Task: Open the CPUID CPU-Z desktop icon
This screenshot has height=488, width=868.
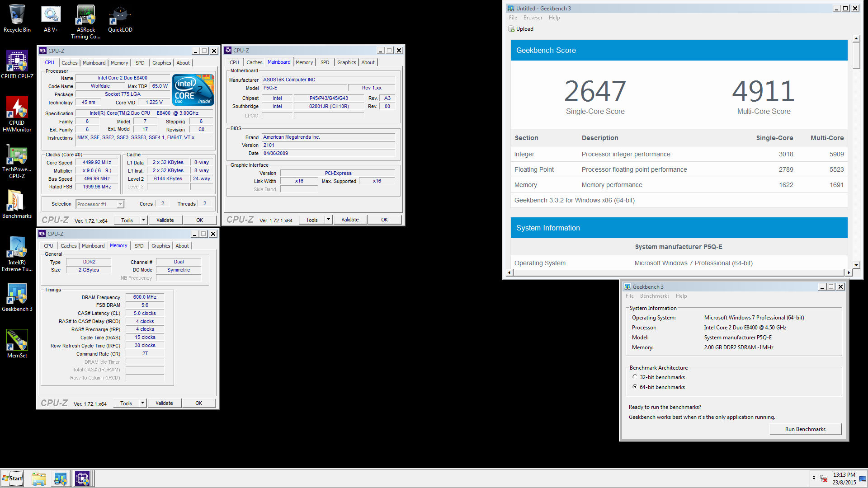Action: coord(17,65)
